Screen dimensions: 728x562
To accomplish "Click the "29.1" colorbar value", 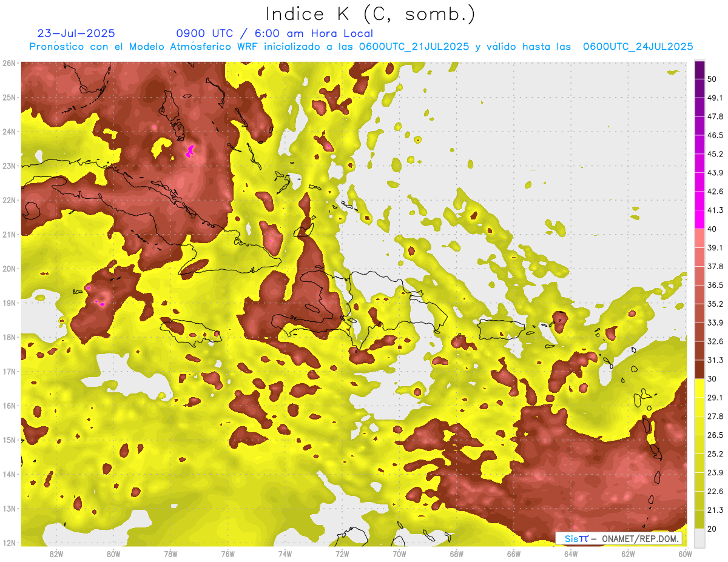I will coord(716,397).
